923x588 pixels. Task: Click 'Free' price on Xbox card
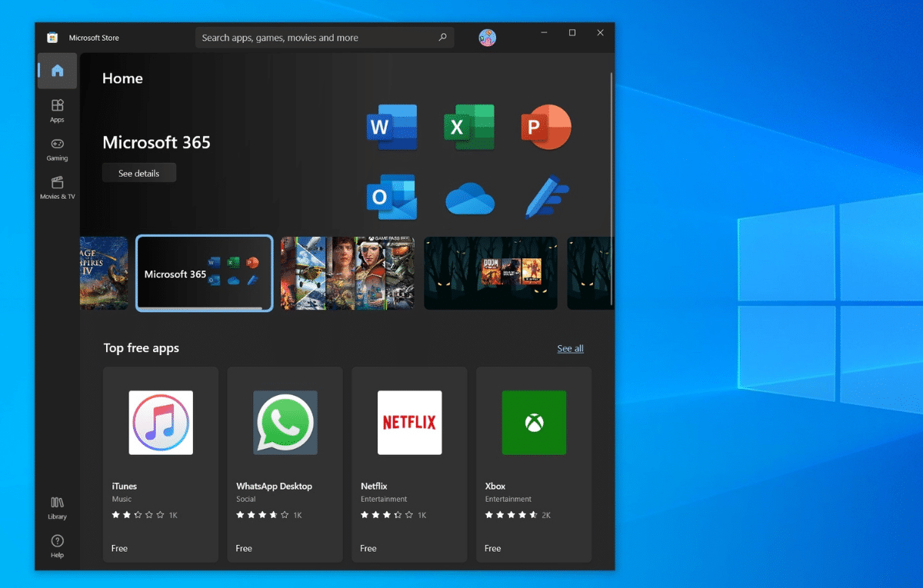493,548
